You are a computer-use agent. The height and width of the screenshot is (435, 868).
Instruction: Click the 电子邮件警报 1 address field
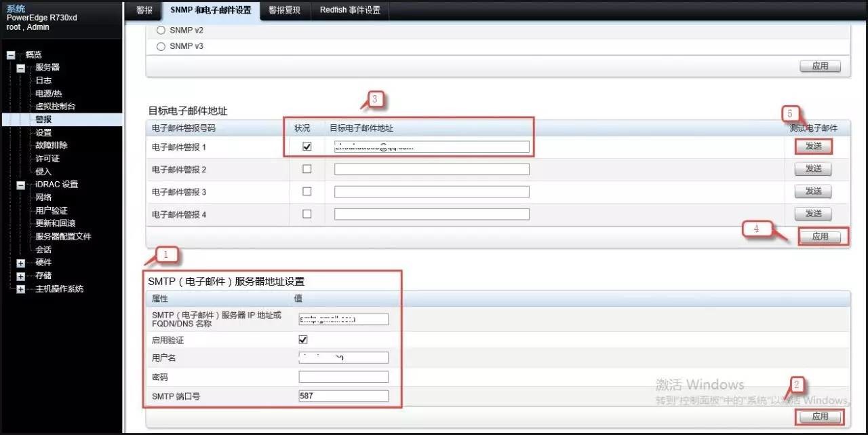point(432,147)
